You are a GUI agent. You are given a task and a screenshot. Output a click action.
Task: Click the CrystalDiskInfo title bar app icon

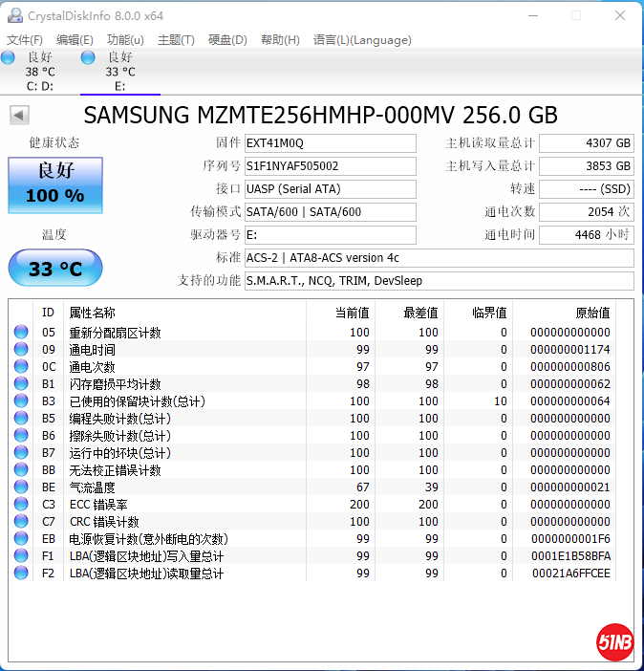point(13,15)
